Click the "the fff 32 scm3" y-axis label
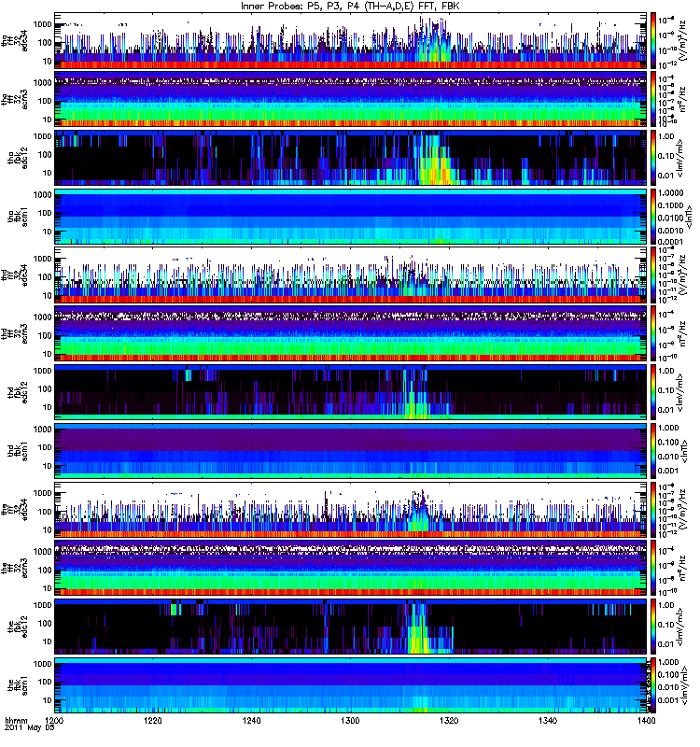The width and height of the screenshot is (700, 747). pyautogui.click(x=15, y=568)
